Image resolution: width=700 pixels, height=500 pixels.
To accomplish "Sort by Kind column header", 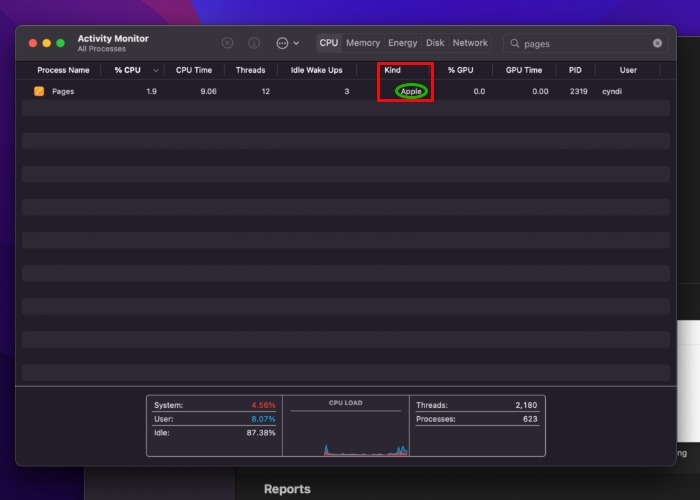I will click(x=393, y=70).
